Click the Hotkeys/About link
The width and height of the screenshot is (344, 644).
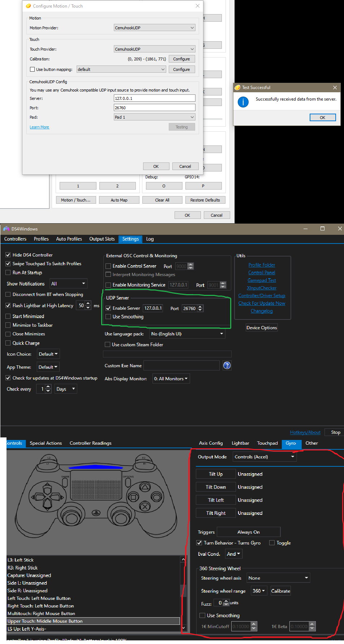305,432
